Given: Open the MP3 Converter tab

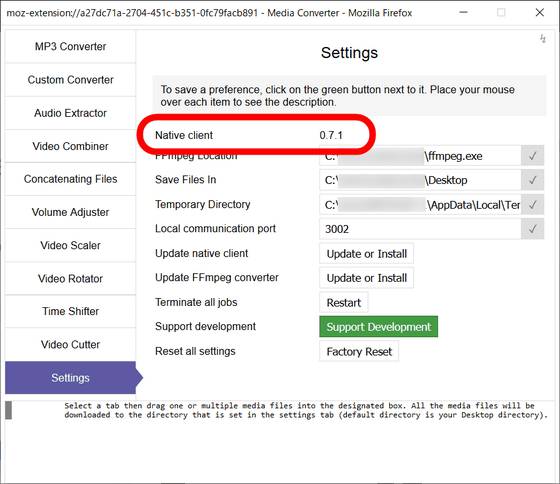Looking at the screenshot, I should (x=70, y=46).
